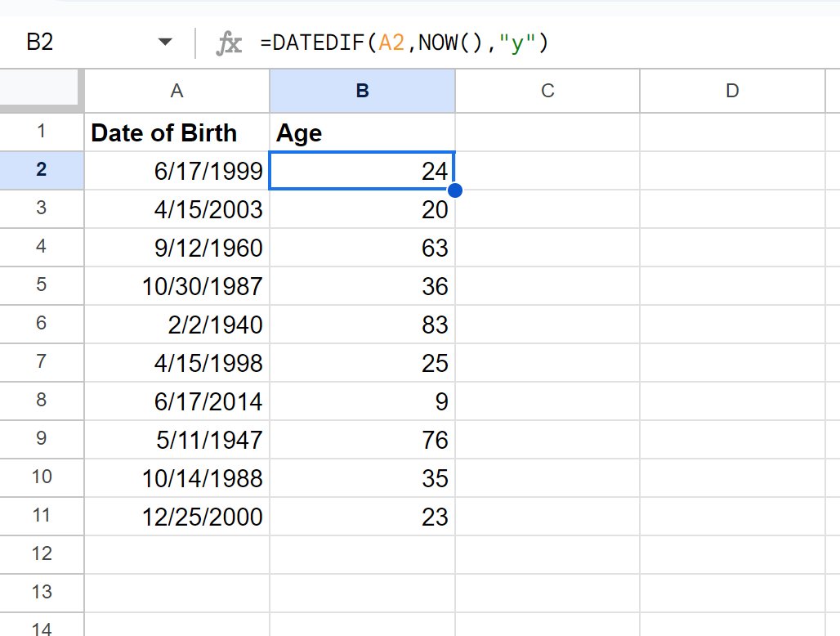Click the cell with date 6/17/2014
Screen dimensions: 840x636
[x=176, y=401]
